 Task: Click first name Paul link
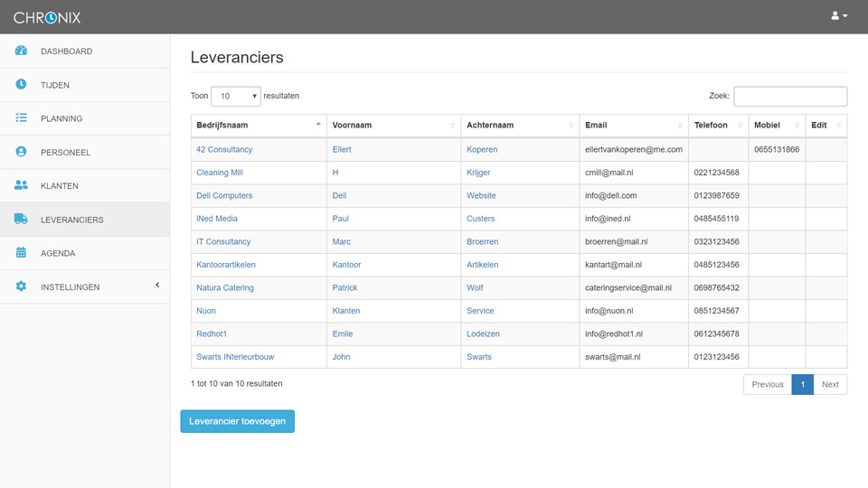pyautogui.click(x=341, y=219)
